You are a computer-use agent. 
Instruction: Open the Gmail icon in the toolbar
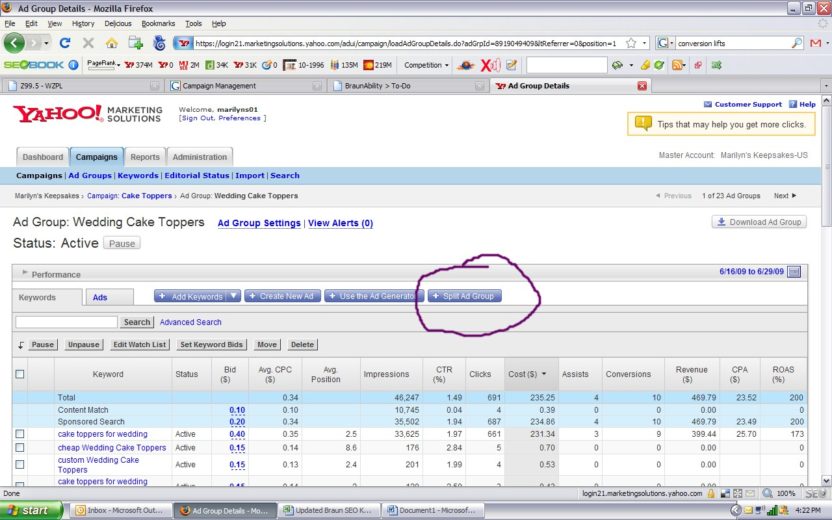point(816,43)
